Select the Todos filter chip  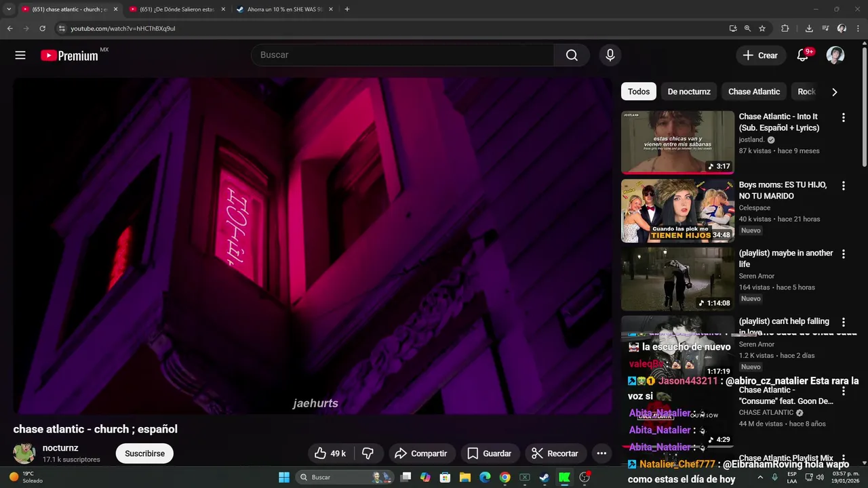click(x=639, y=91)
